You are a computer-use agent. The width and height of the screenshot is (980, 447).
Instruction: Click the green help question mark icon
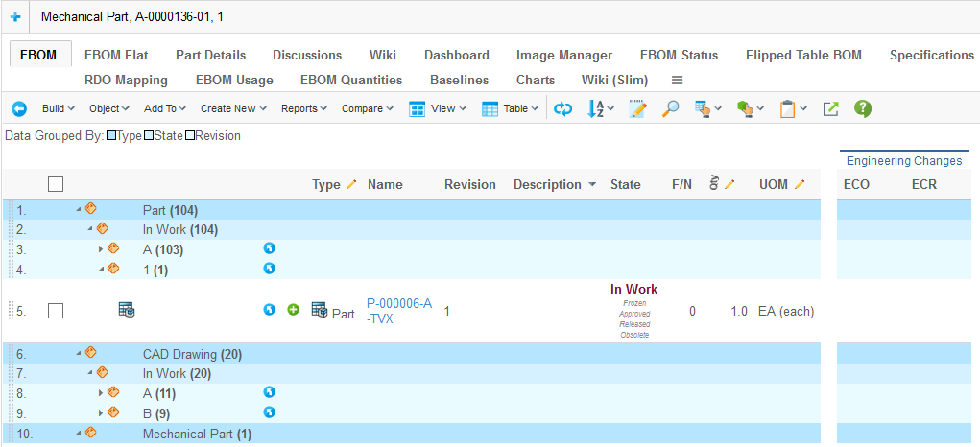tap(863, 109)
